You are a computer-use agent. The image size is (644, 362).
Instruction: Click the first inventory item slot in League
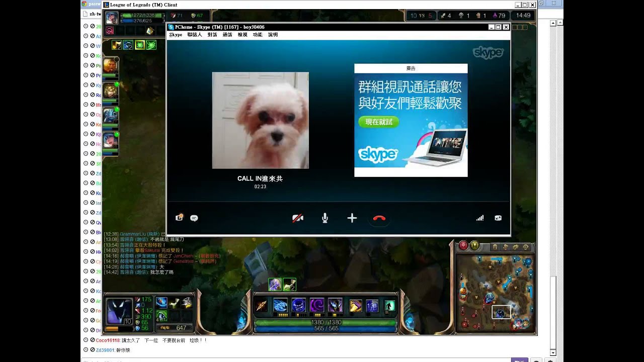click(161, 303)
